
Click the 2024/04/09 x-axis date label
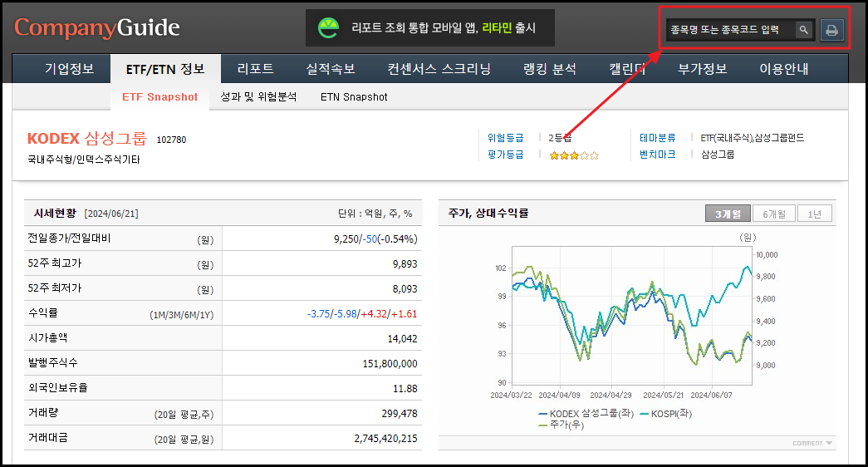(x=559, y=395)
